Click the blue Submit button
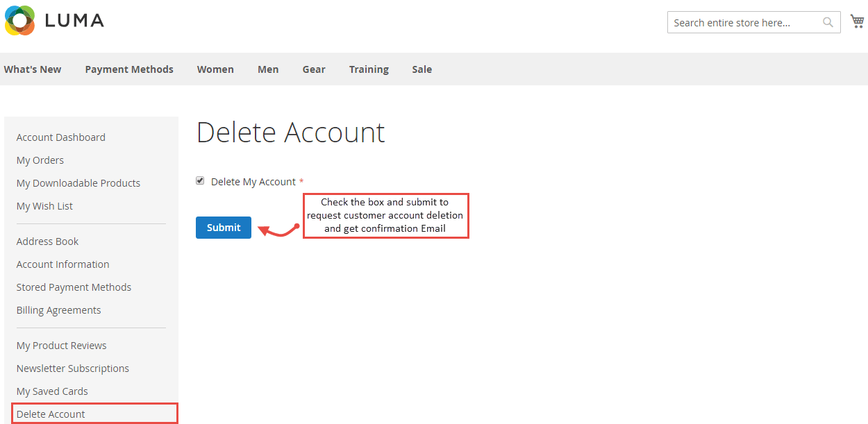This screenshot has height=424, width=868. point(224,228)
